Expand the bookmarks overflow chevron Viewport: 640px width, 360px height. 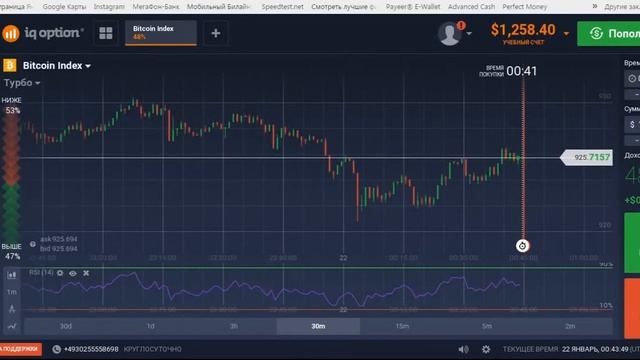595,6
